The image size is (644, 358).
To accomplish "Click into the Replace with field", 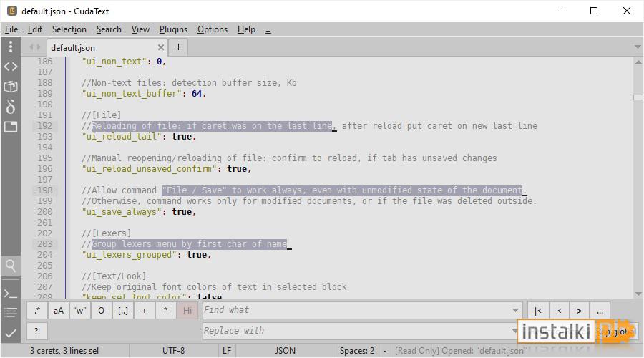I will click(358, 331).
